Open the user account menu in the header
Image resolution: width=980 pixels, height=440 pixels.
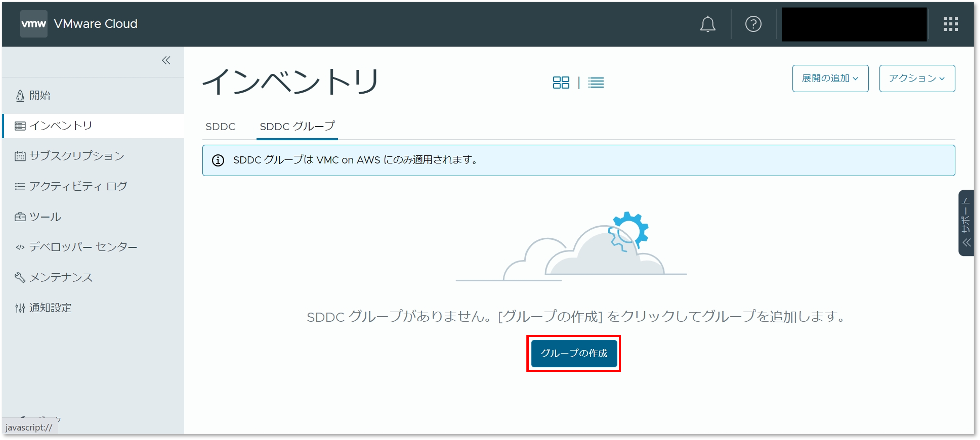point(854,24)
